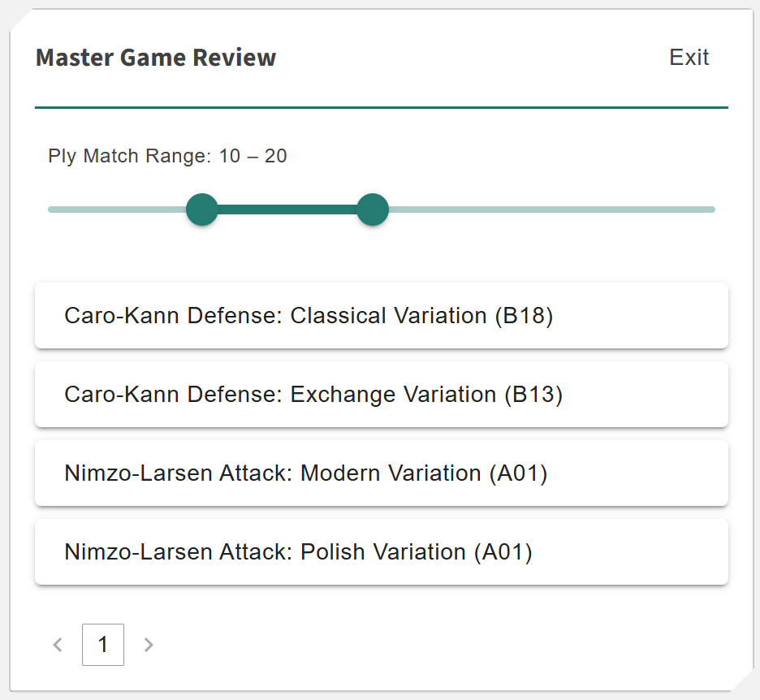The height and width of the screenshot is (700, 760).
Task: Open Nimzo-Larsen Attack: Polish Variation (A01)
Action: pyautogui.click(x=381, y=552)
